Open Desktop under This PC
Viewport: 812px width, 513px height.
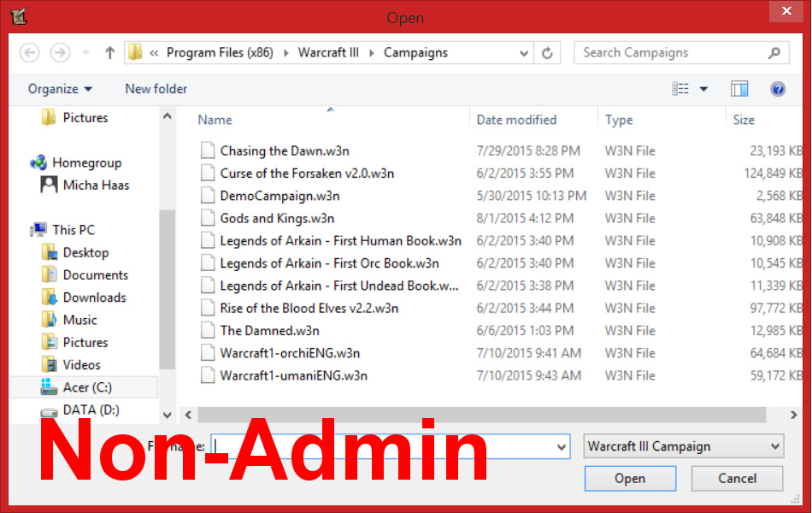click(x=85, y=253)
